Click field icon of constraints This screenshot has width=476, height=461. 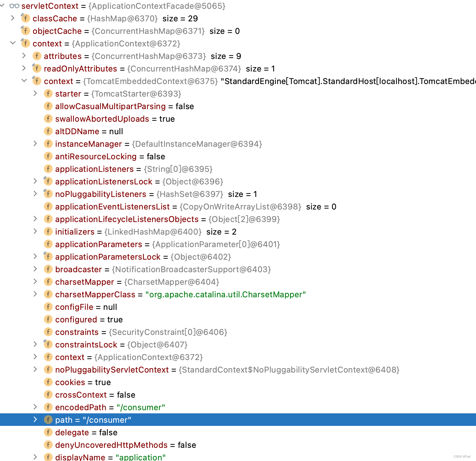pyautogui.click(x=48, y=332)
